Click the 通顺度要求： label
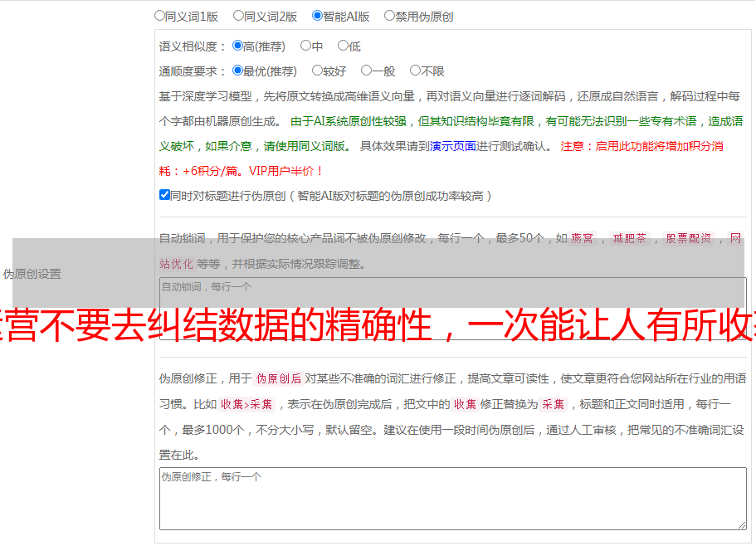Image resolution: width=756 pixels, height=546 pixels. point(193,71)
